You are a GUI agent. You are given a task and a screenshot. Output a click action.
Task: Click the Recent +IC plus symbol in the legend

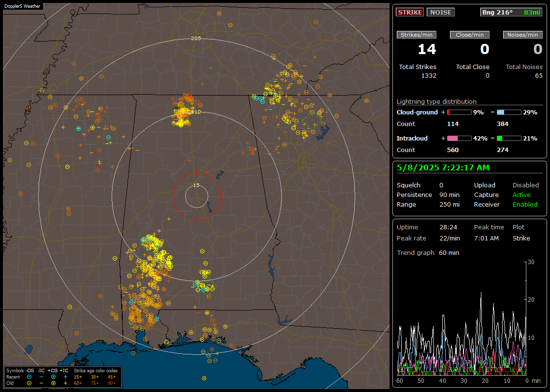coord(65,377)
